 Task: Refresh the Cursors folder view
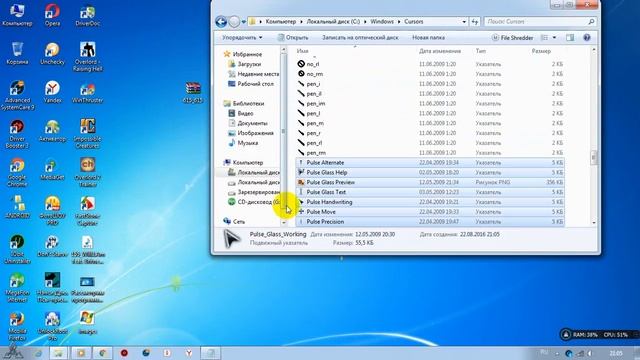tap(475, 22)
